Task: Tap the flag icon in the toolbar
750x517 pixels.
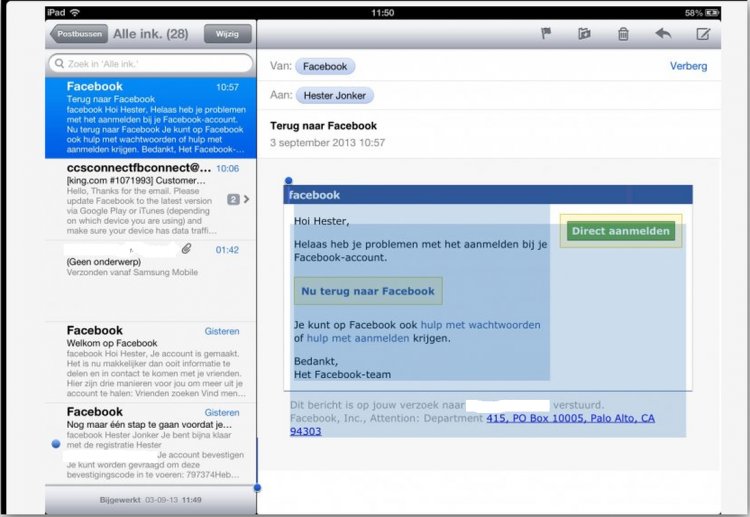Action: point(546,33)
